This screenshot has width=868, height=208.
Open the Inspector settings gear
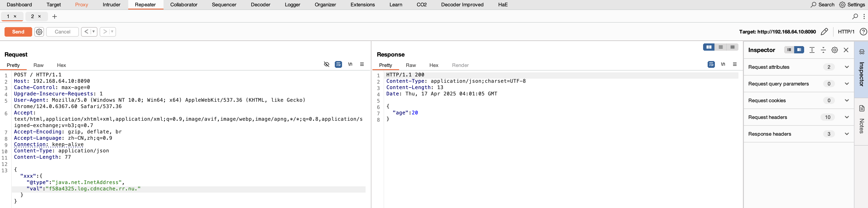coord(834,50)
